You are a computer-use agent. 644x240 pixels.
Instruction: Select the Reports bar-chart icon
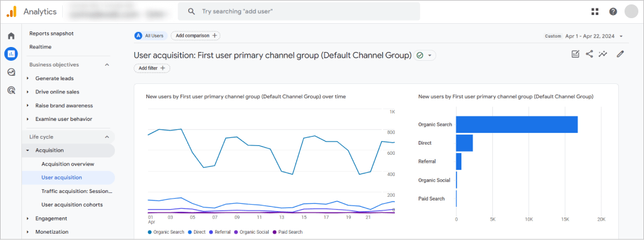(11, 53)
